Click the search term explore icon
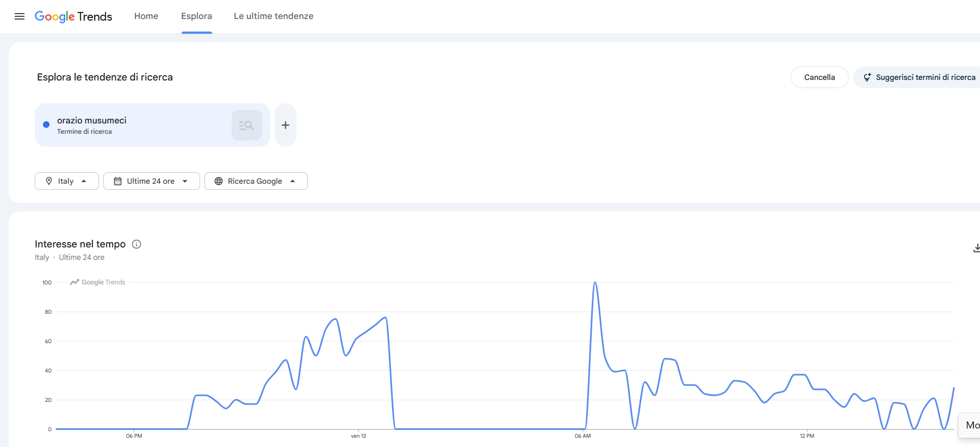Screen dimensions: 980x447 (x=246, y=125)
